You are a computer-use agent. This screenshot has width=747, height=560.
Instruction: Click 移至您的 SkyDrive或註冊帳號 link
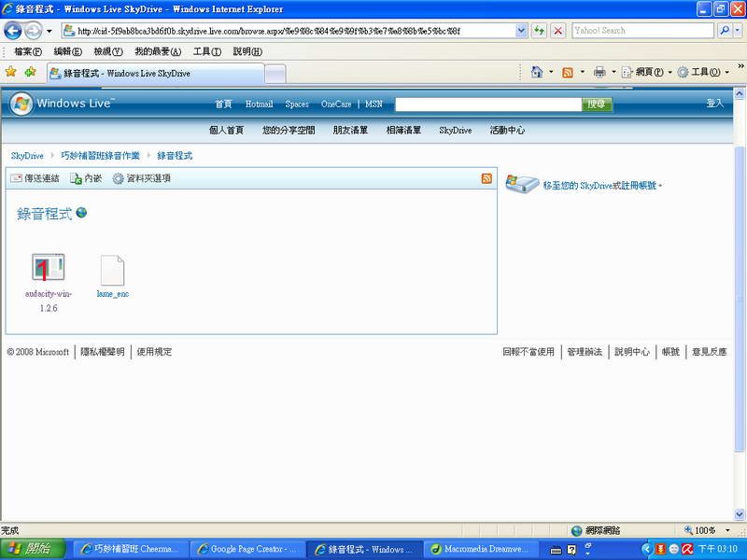[x=601, y=185]
